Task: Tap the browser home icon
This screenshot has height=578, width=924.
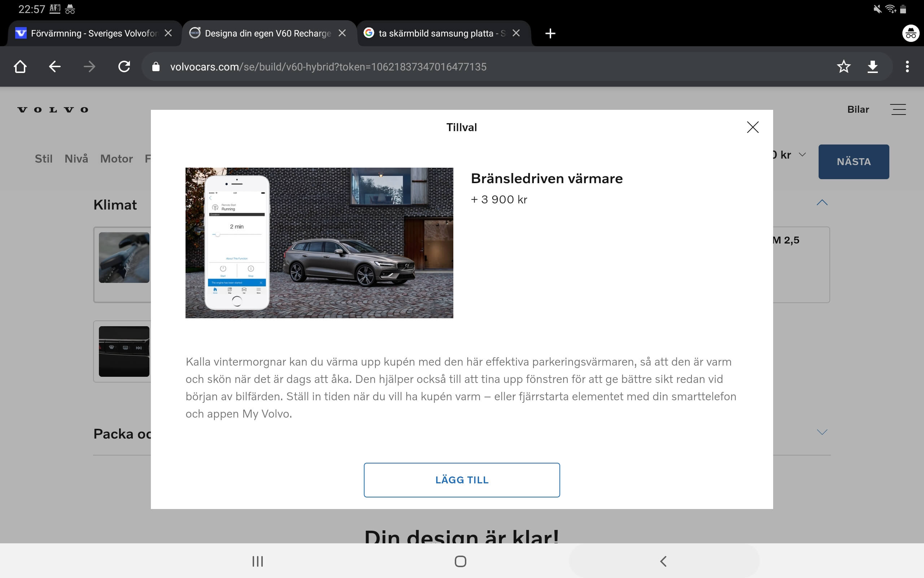Action: [20, 66]
